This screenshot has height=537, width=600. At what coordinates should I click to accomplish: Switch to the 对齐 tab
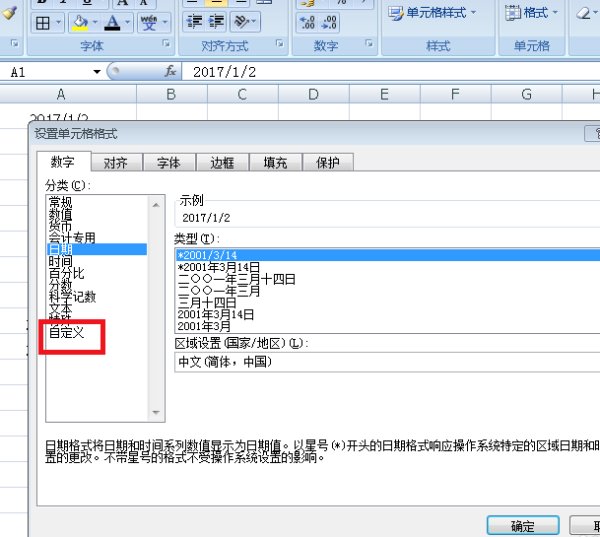(116, 163)
